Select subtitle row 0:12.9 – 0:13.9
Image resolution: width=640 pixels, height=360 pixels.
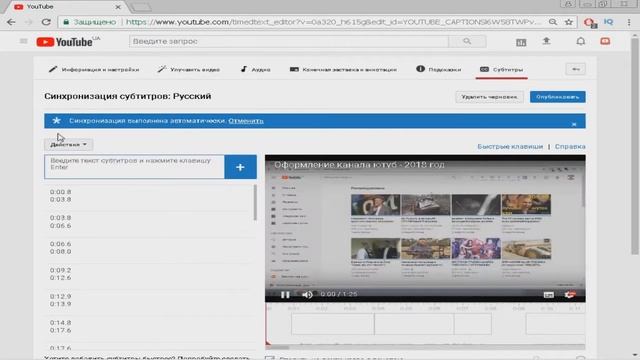pyautogui.click(x=149, y=300)
